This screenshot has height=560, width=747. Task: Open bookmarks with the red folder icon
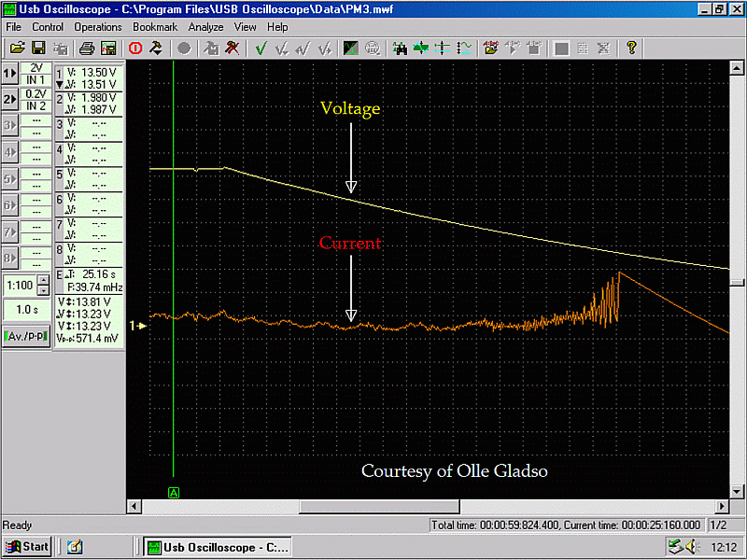point(491,49)
